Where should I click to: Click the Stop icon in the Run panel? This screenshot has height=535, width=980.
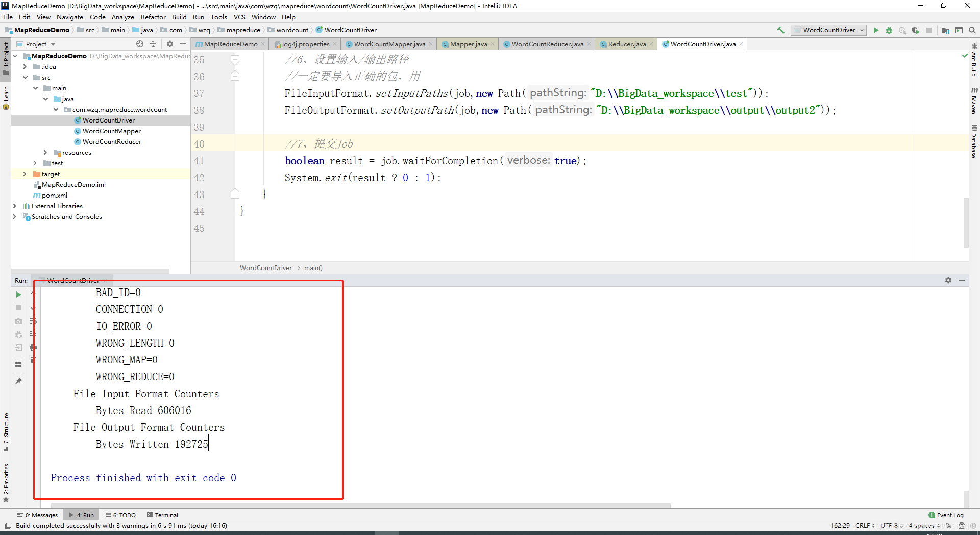coord(18,308)
